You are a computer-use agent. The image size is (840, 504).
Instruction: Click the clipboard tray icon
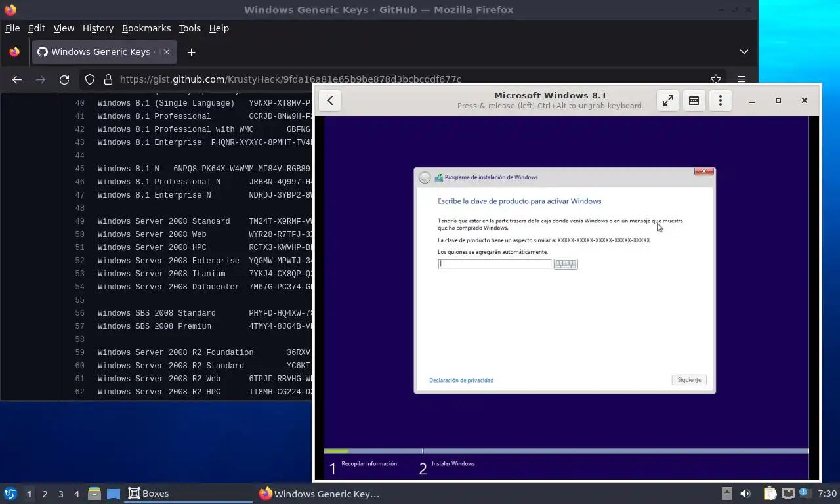(x=770, y=493)
